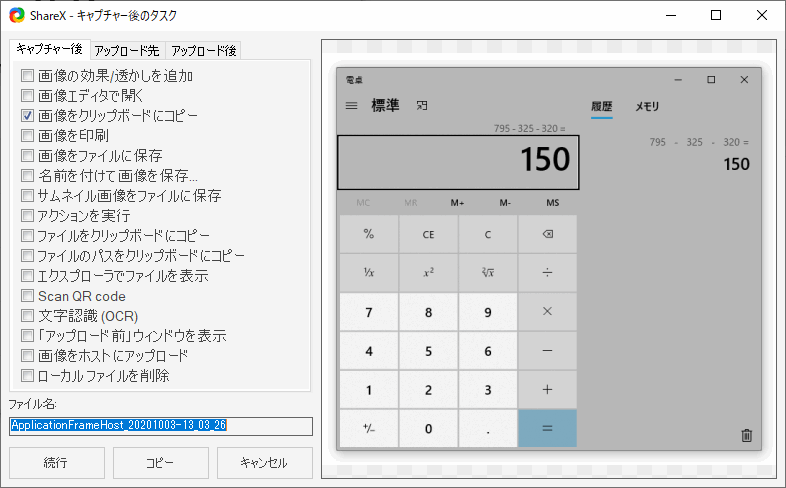This screenshot has width=786, height=488.
Task: Click the M+ memory add key
Action: [x=457, y=203]
